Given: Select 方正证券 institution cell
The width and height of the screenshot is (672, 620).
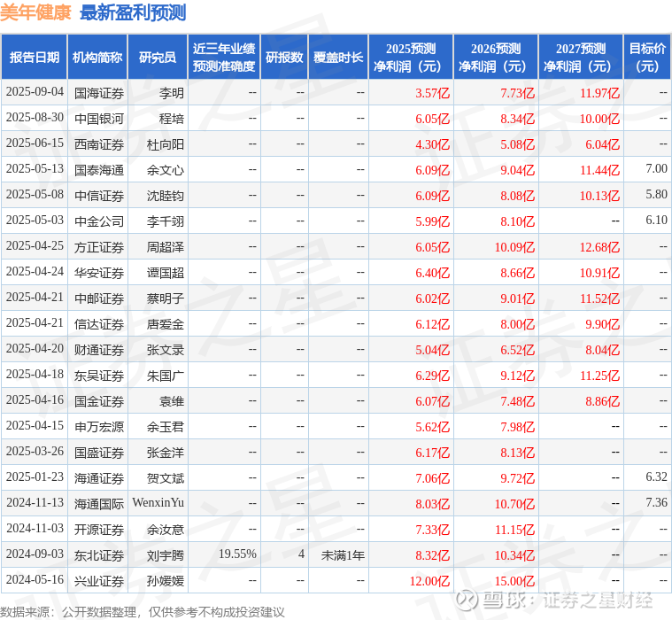Looking at the screenshot, I should 99,247.
